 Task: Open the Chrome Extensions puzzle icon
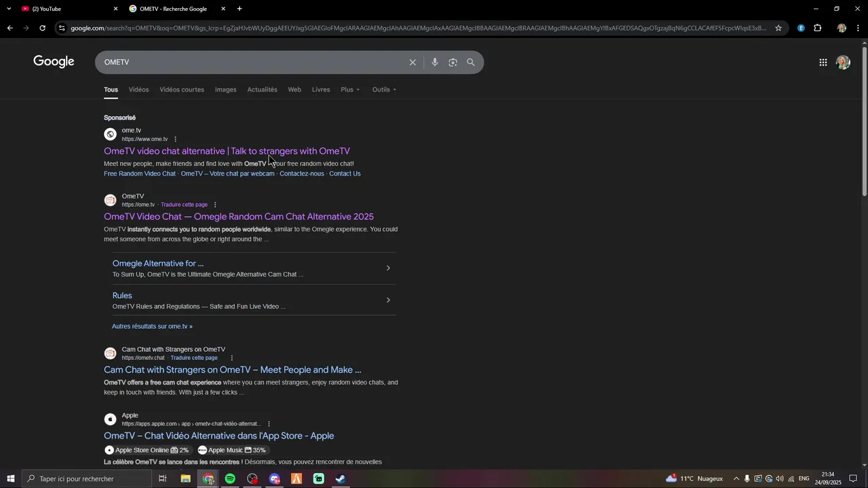pos(818,28)
